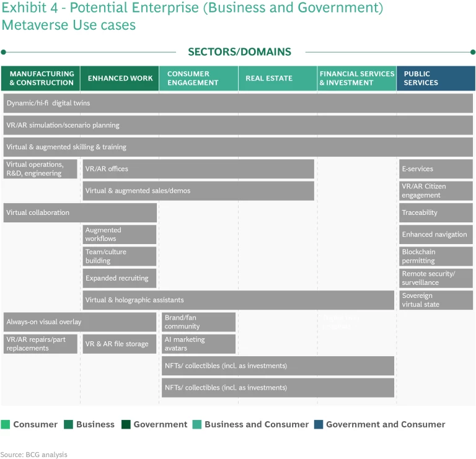
Task: Switch to the Consumer Engagement header
Action: 198,79
